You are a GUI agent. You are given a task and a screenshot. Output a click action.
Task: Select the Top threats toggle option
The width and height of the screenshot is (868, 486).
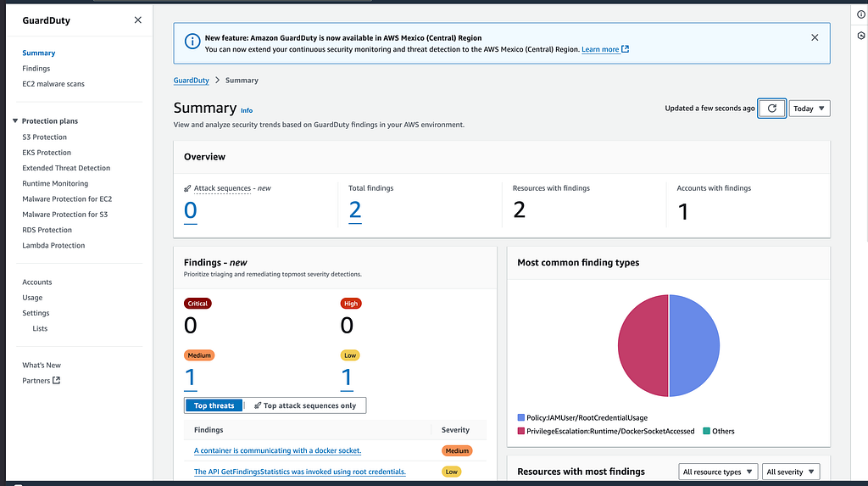coord(214,405)
